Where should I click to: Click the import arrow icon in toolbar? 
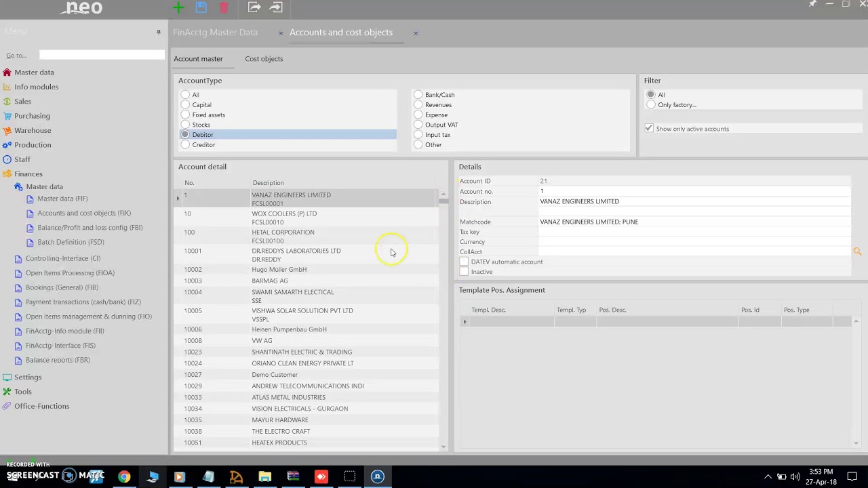[x=276, y=7]
